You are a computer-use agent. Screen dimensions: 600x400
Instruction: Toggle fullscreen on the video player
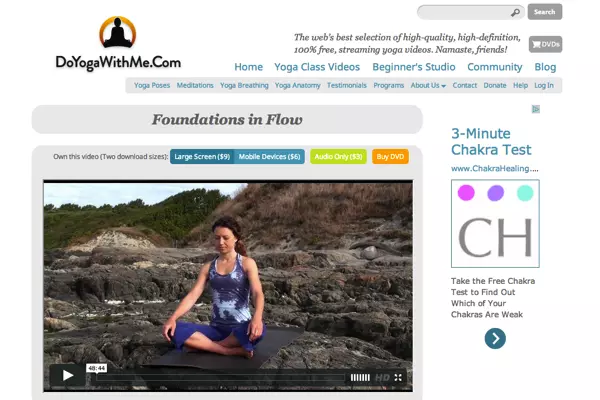pyautogui.click(x=398, y=378)
